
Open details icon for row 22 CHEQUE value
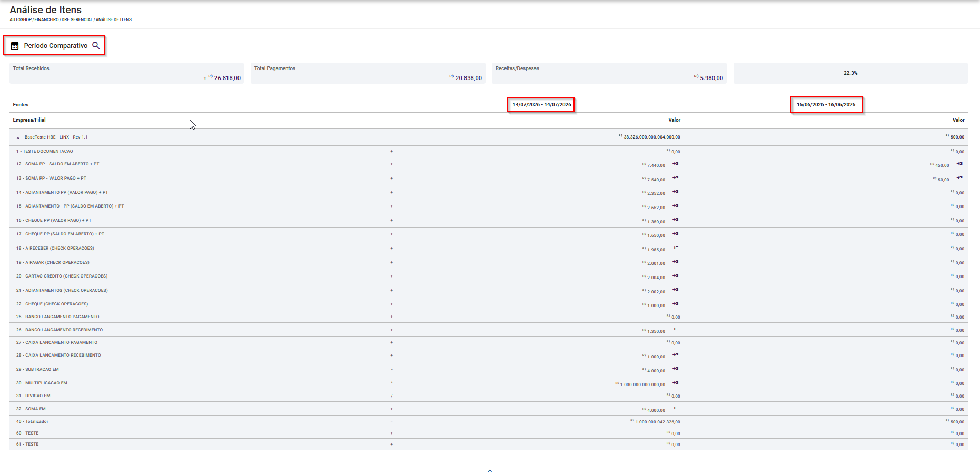coord(675,304)
